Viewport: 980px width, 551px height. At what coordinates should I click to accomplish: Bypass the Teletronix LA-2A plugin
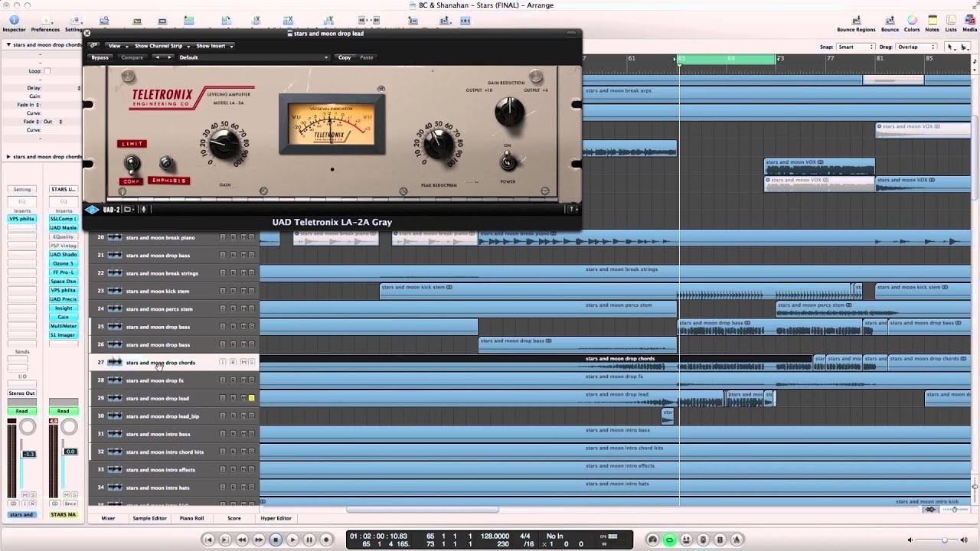click(x=100, y=57)
